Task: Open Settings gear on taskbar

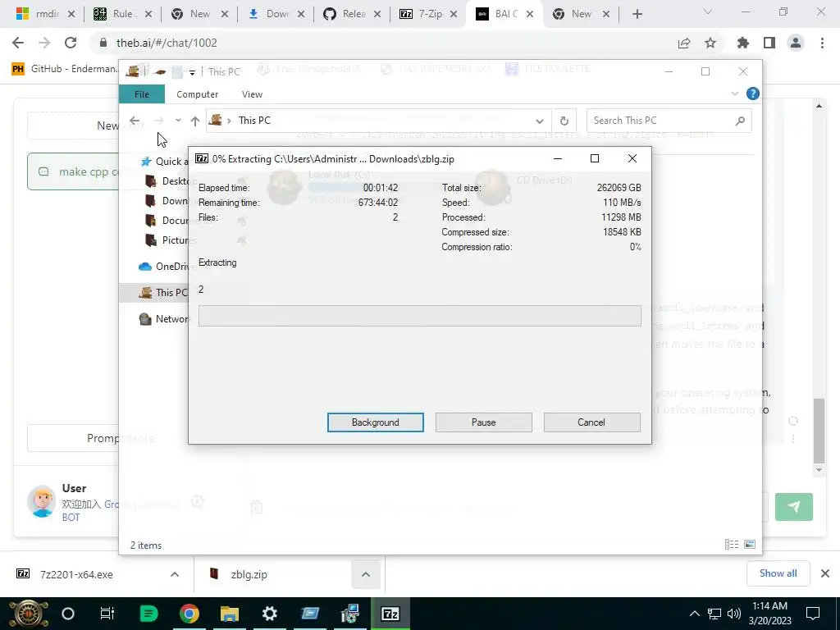Action: pyautogui.click(x=269, y=614)
